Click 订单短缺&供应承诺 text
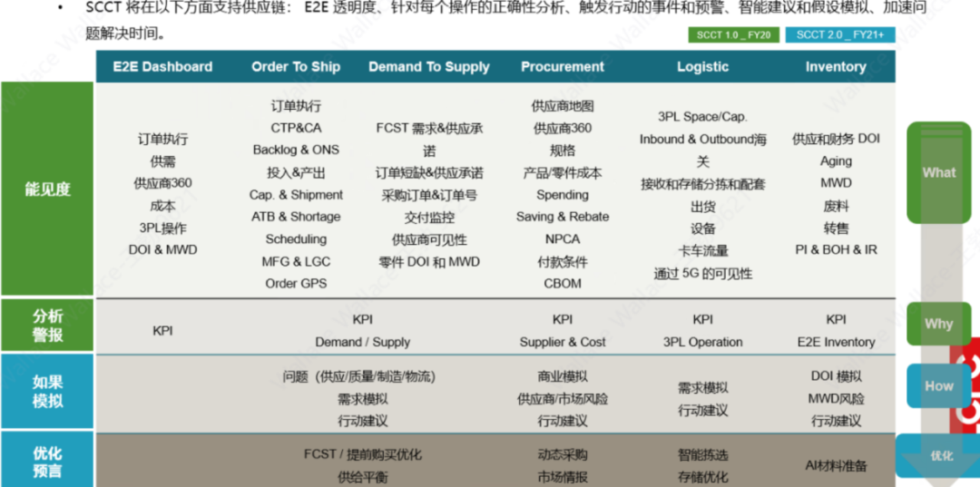The width and height of the screenshot is (980, 487). [428, 173]
